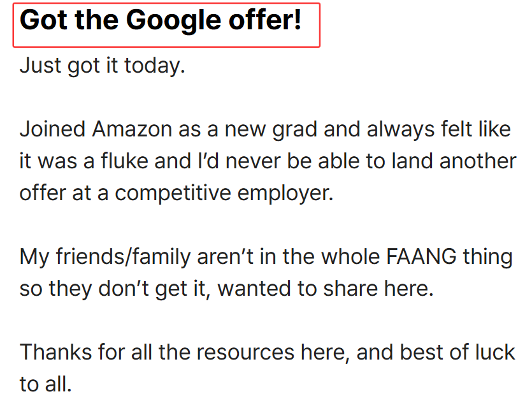Click the line starting 'Thanks for all the resources'
This screenshot has width=532, height=408.
[268, 352]
